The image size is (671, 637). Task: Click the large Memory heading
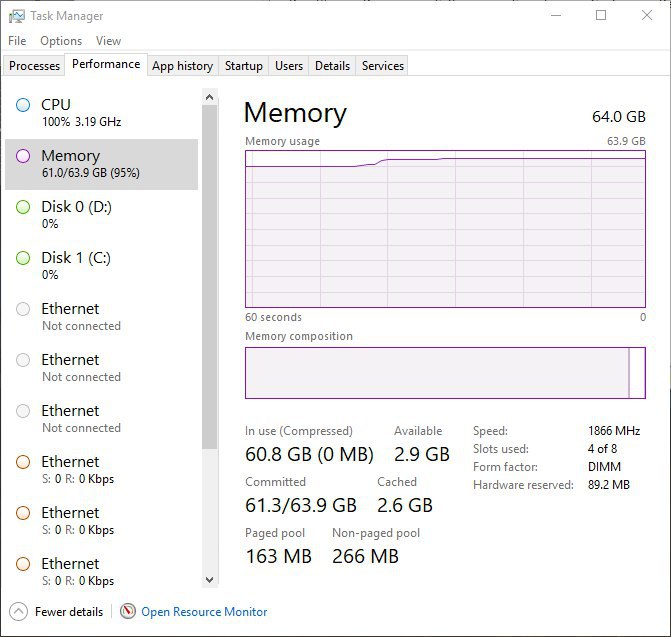pyautogui.click(x=295, y=113)
